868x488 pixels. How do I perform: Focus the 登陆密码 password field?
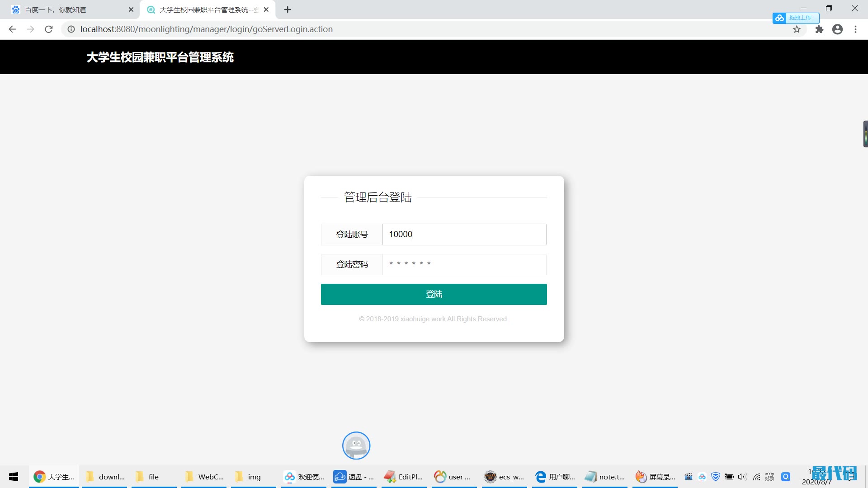[x=464, y=264]
